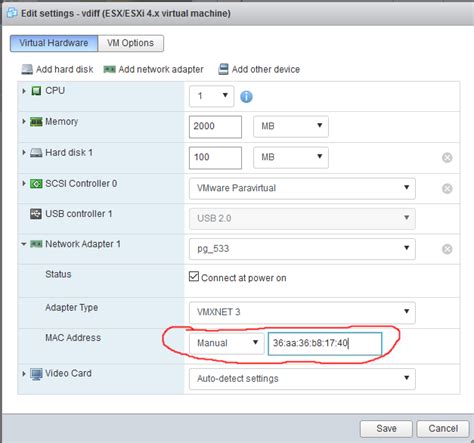
Task: Click the Add hard disk icon
Action: click(x=27, y=69)
